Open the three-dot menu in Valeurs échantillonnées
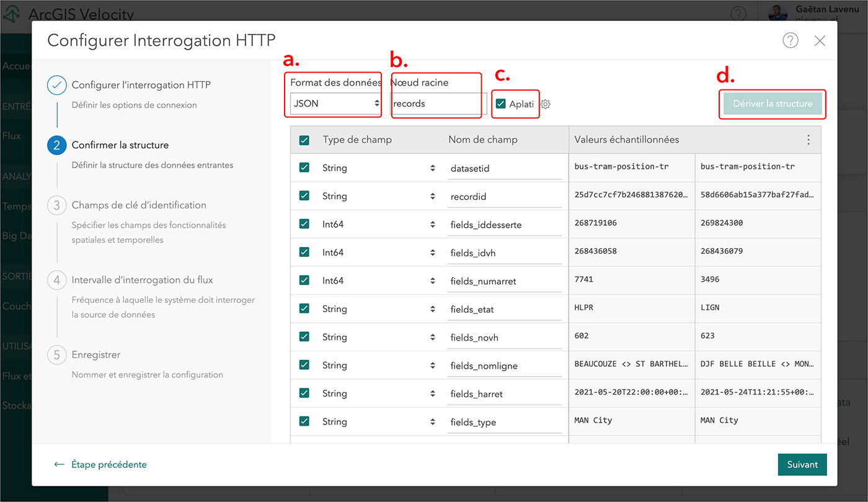This screenshot has width=868, height=502. pyautogui.click(x=808, y=140)
